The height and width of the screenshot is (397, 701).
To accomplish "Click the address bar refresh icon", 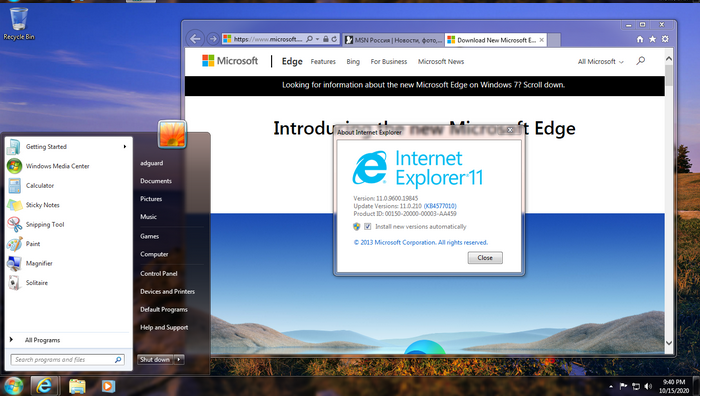I will 334,39.
